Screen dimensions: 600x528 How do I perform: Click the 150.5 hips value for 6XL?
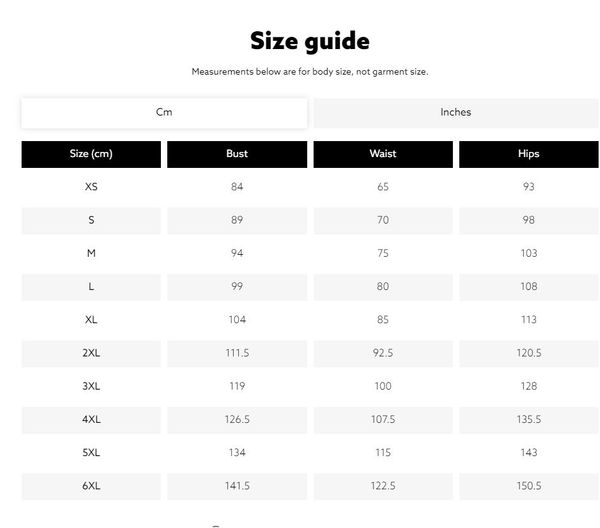point(529,486)
